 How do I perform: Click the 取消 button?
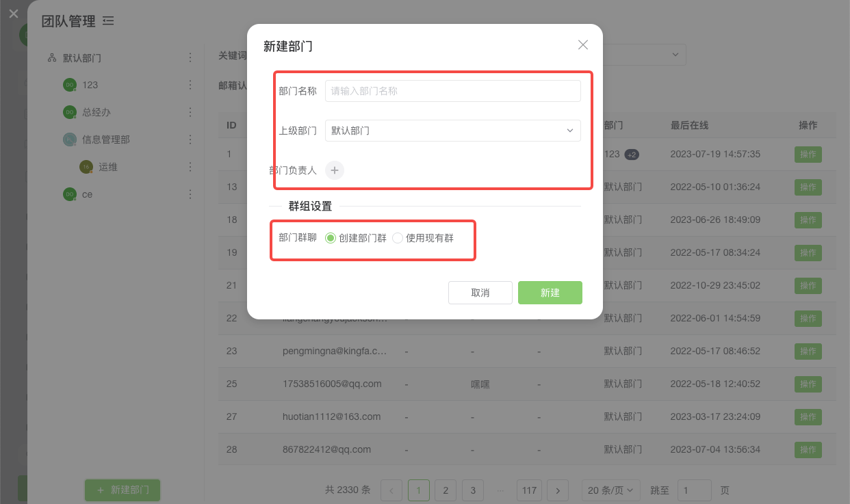pos(480,293)
